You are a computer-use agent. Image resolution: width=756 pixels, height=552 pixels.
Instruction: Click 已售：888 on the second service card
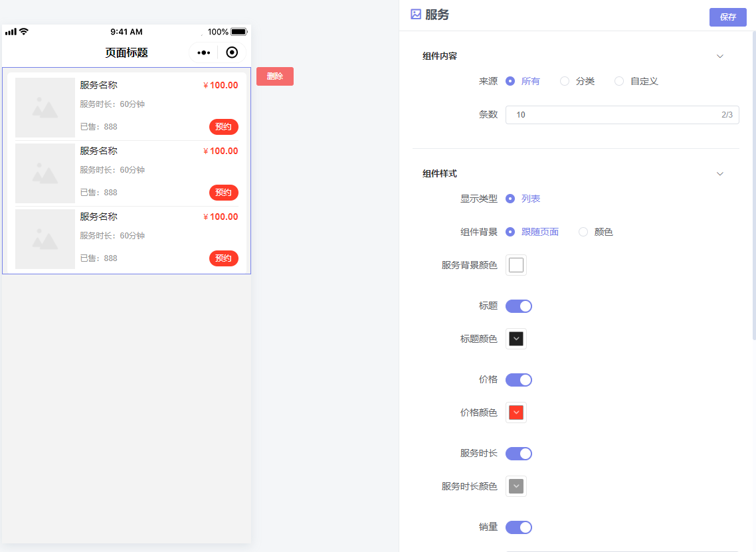pyautogui.click(x=99, y=193)
